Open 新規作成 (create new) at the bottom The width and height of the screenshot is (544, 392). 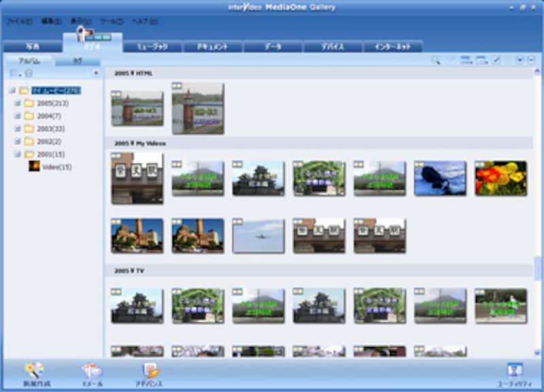(36, 374)
